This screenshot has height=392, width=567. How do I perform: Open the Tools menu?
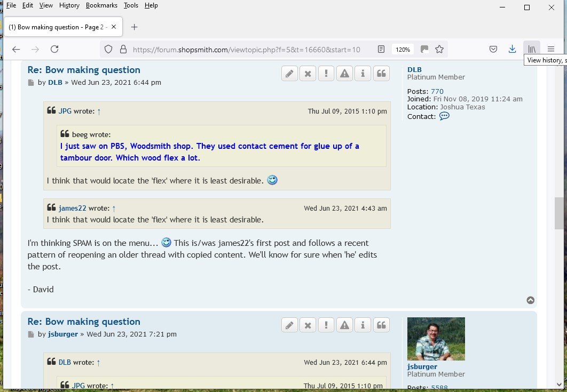pyautogui.click(x=131, y=5)
